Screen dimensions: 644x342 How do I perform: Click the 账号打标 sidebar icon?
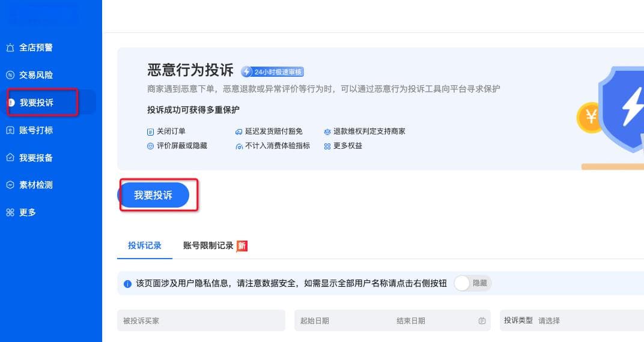point(10,130)
